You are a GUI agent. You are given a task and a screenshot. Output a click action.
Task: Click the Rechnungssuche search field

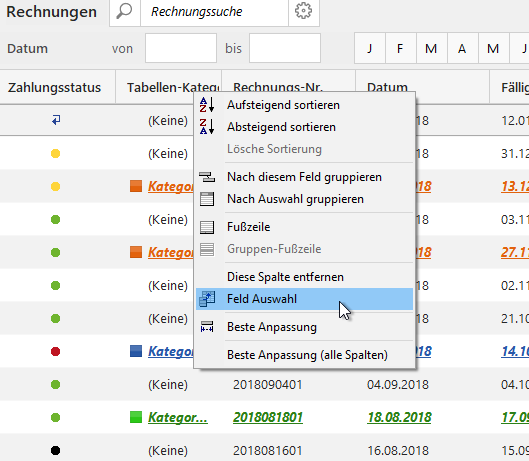[214, 12]
